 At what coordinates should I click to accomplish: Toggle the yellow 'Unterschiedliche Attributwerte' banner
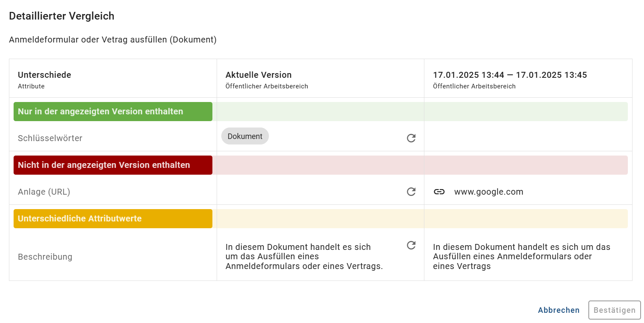(x=113, y=218)
